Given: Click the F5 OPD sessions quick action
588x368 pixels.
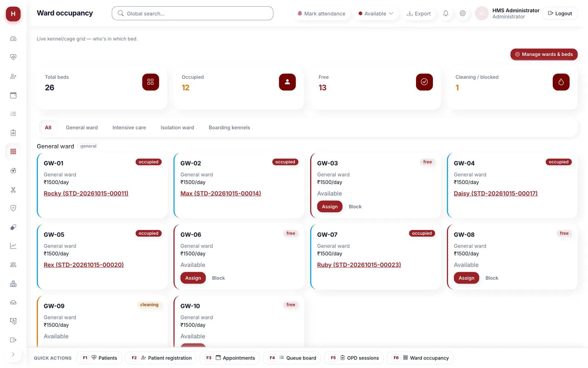Looking at the screenshot, I should click(354, 358).
